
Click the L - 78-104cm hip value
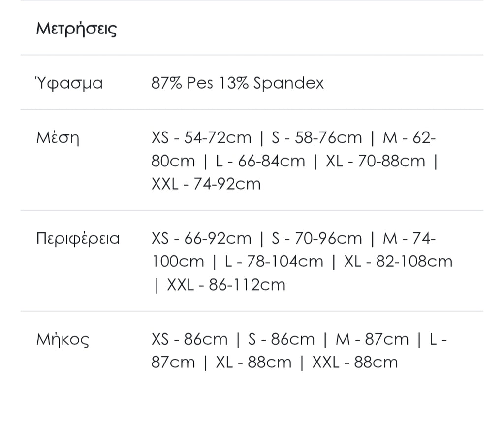(x=274, y=262)
